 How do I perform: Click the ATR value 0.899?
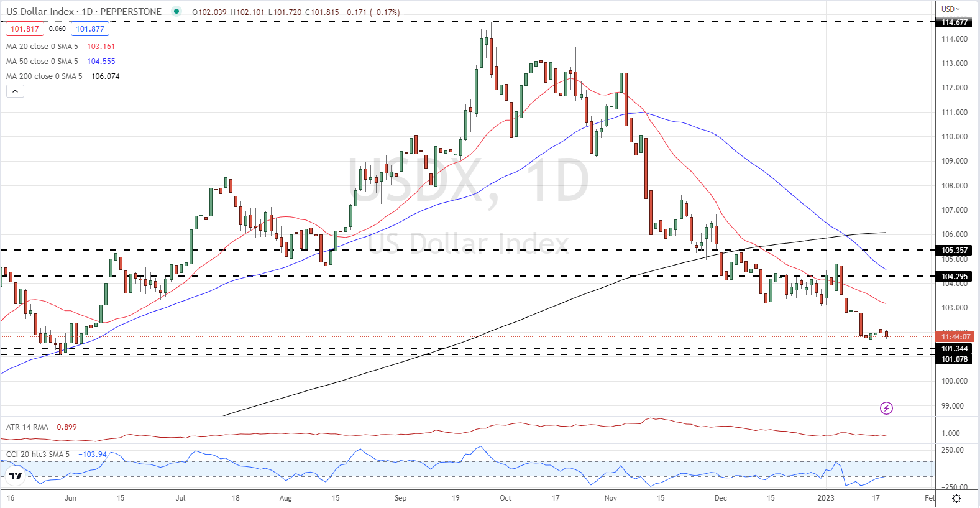point(66,427)
